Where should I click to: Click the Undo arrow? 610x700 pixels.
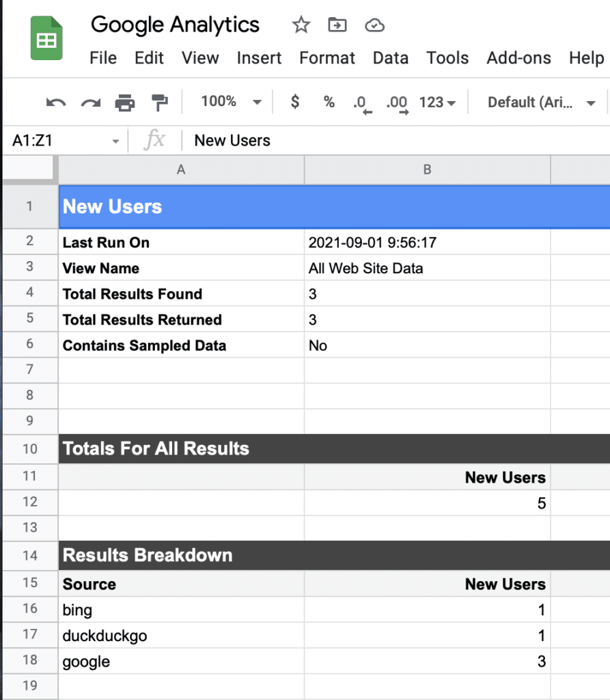click(56, 103)
